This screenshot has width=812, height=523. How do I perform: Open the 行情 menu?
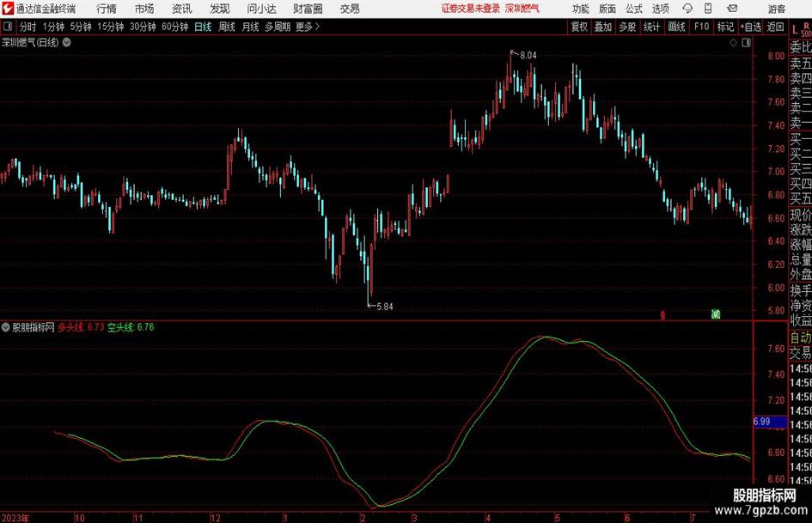[107, 9]
